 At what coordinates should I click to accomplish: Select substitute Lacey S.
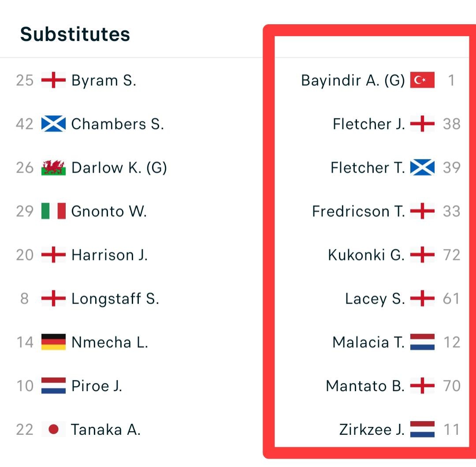click(375, 299)
